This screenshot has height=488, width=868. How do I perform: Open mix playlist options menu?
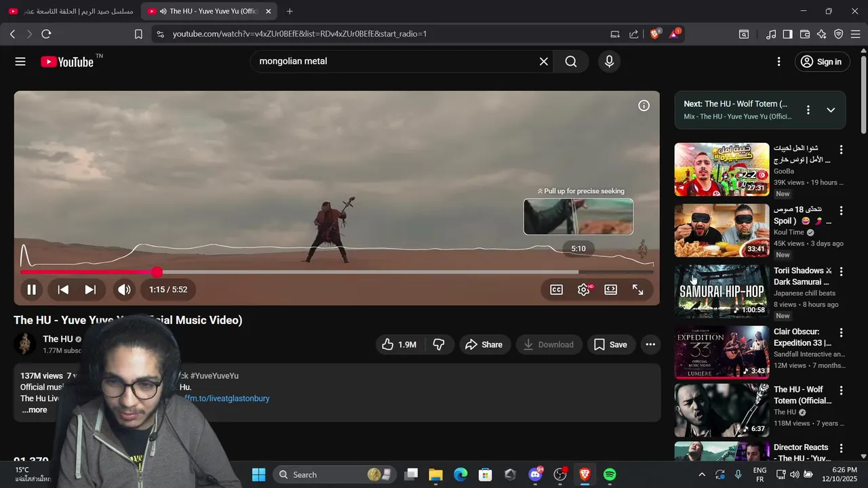(x=808, y=110)
